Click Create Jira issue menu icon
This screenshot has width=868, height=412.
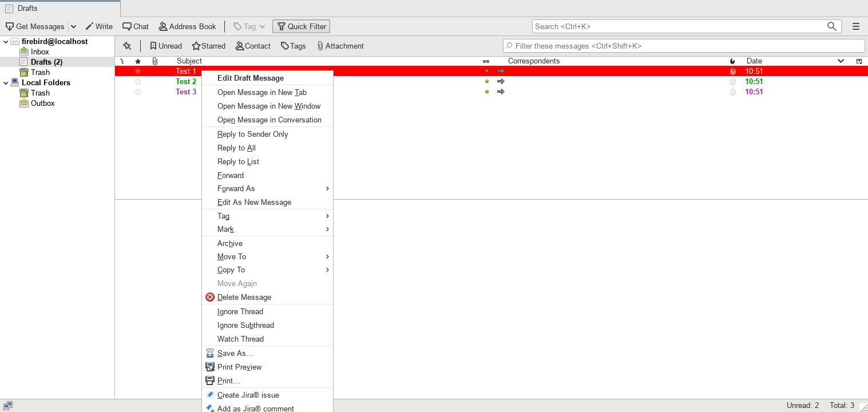point(210,395)
